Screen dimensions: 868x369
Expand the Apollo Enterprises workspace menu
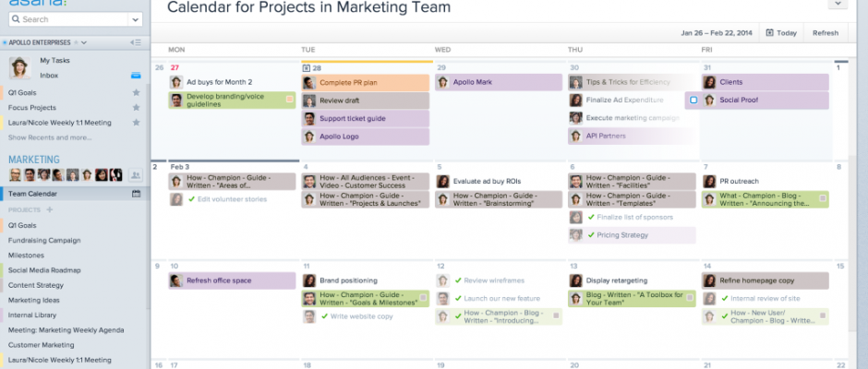[84, 42]
